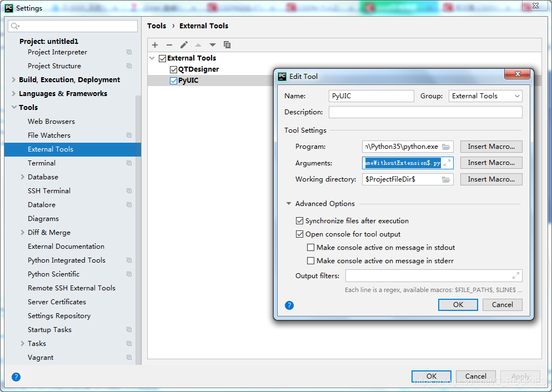Browse for Working directory folder icon
The width and height of the screenshot is (552, 392).
click(446, 179)
